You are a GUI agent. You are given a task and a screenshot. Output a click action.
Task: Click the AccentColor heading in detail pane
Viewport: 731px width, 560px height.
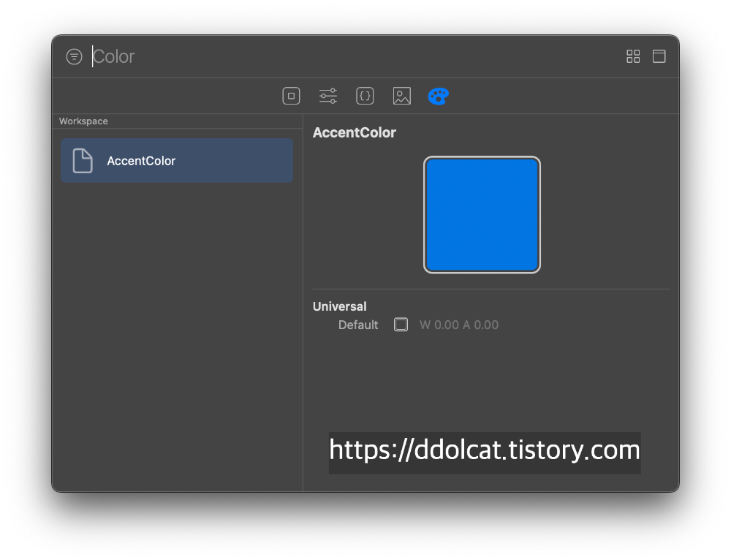[x=355, y=132]
